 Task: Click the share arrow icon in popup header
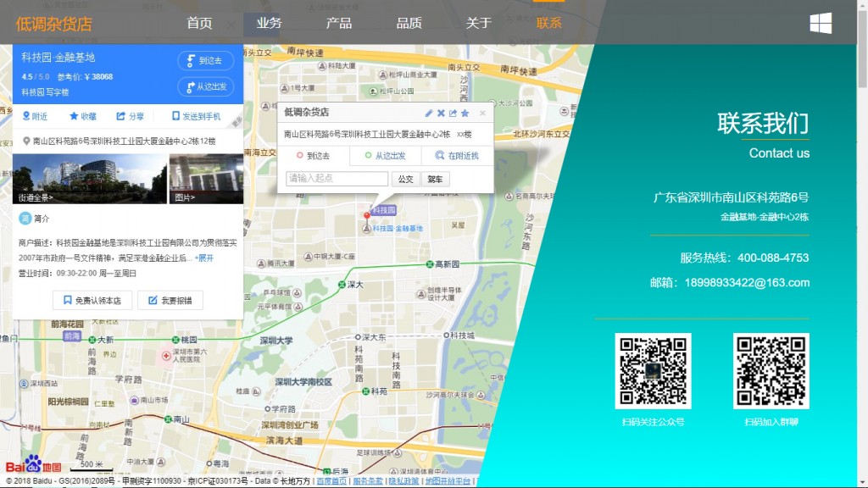pos(453,113)
